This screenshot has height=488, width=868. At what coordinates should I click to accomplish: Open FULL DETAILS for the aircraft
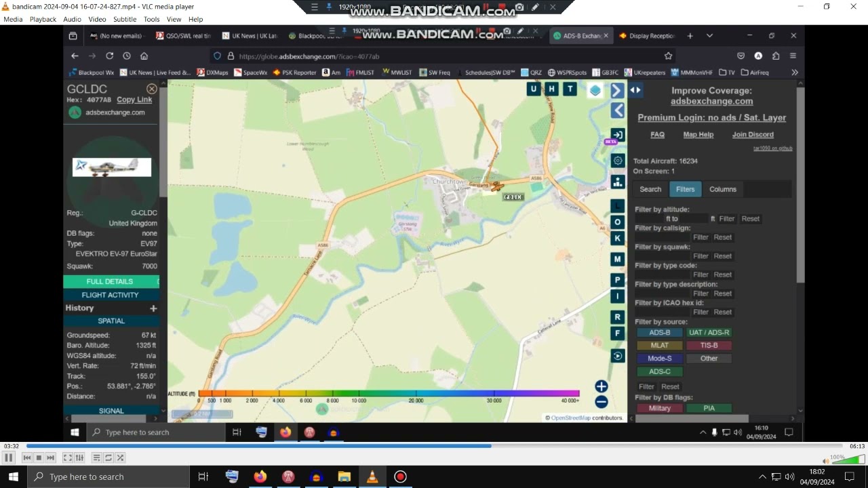coord(110,281)
